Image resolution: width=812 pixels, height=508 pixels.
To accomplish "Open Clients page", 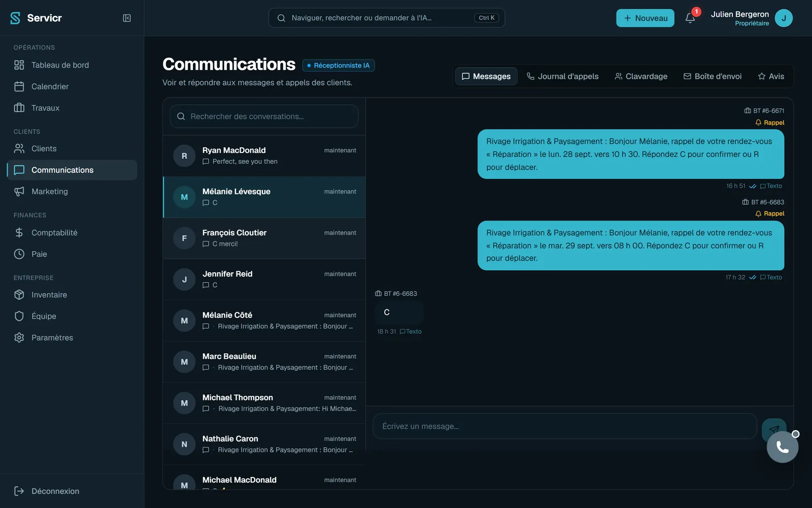I will tap(72, 148).
